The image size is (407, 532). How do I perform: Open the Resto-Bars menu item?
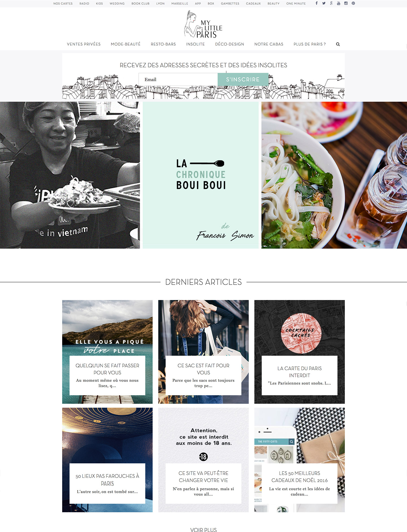tap(163, 44)
